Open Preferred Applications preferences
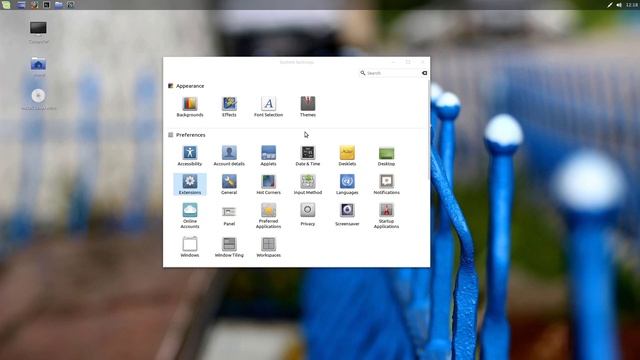This screenshot has width=640, height=360. coord(268,216)
